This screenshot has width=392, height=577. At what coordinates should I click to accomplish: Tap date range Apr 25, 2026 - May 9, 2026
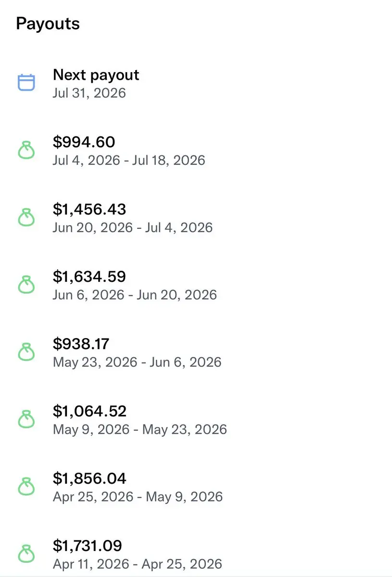click(138, 497)
